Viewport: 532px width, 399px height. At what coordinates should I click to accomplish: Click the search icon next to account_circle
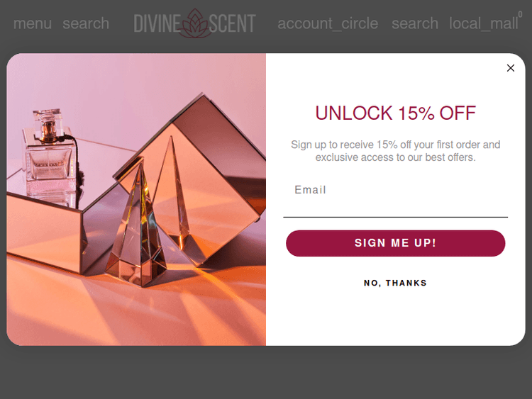[415, 23]
